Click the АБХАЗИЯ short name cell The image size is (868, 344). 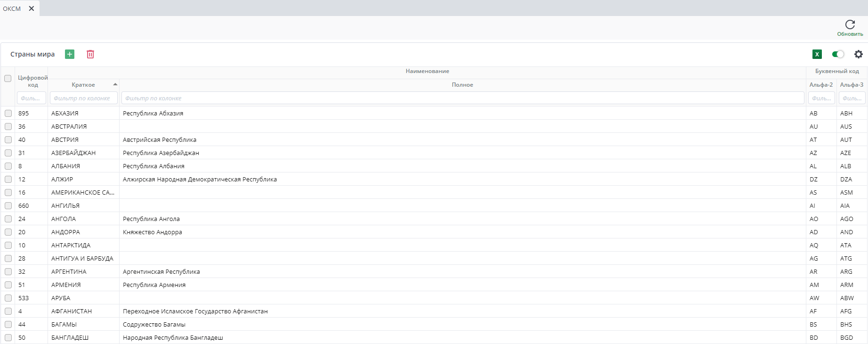83,113
